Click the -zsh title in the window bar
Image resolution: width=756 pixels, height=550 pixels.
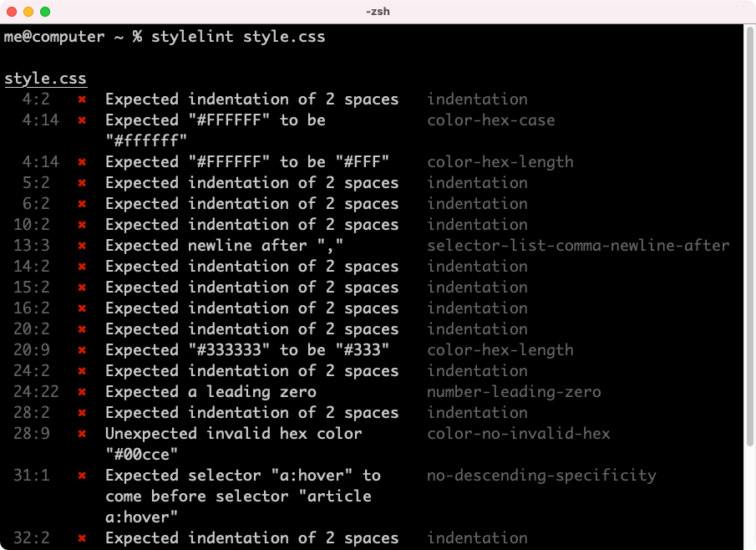click(378, 12)
